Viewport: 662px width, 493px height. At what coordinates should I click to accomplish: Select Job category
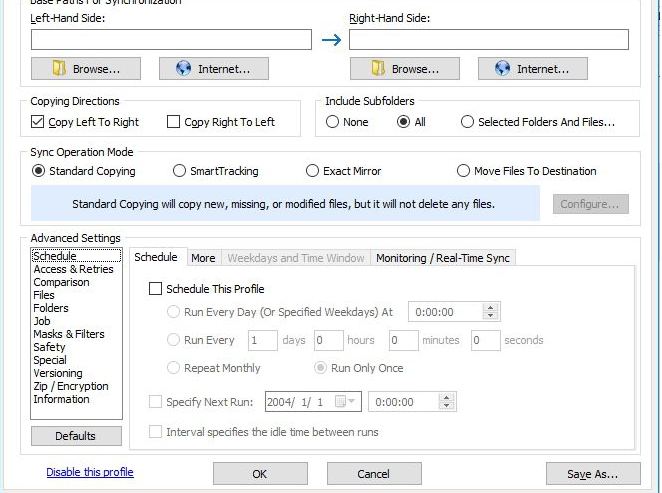(42, 321)
